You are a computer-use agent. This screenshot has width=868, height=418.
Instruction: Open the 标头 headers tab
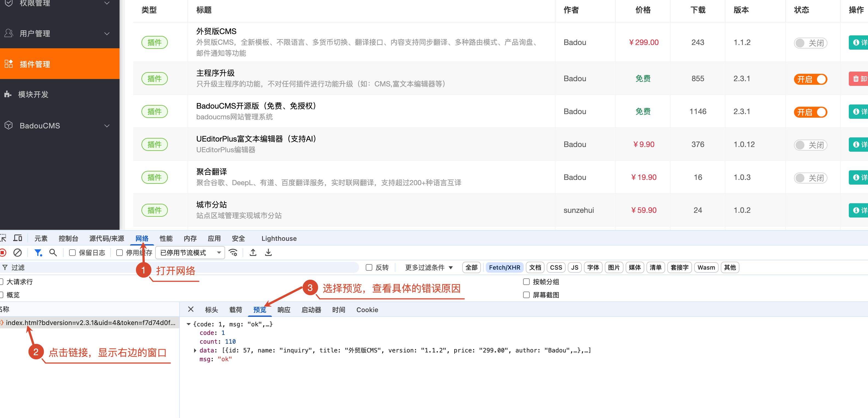[211, 309]
